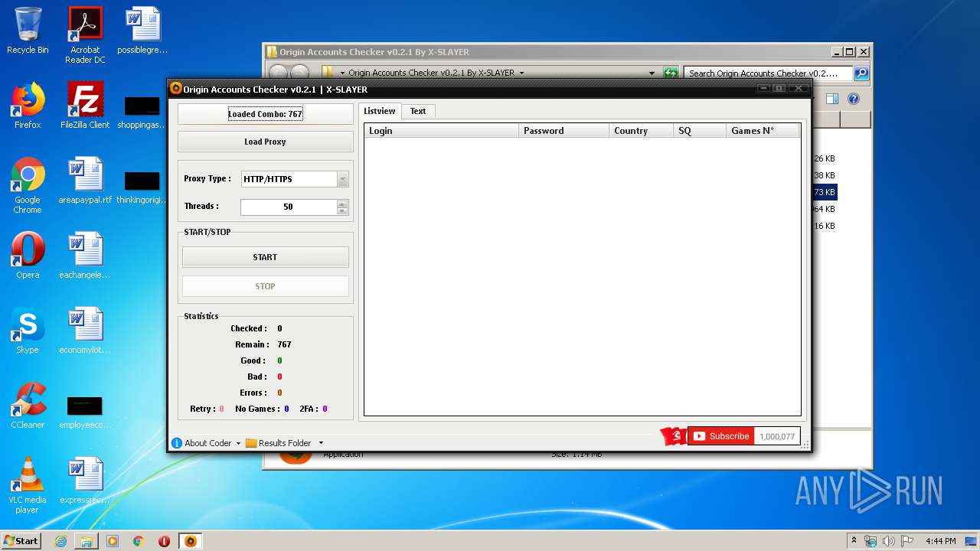Select the Recycle Bin desktop icon
980x551 pixels.
[28, 31]
